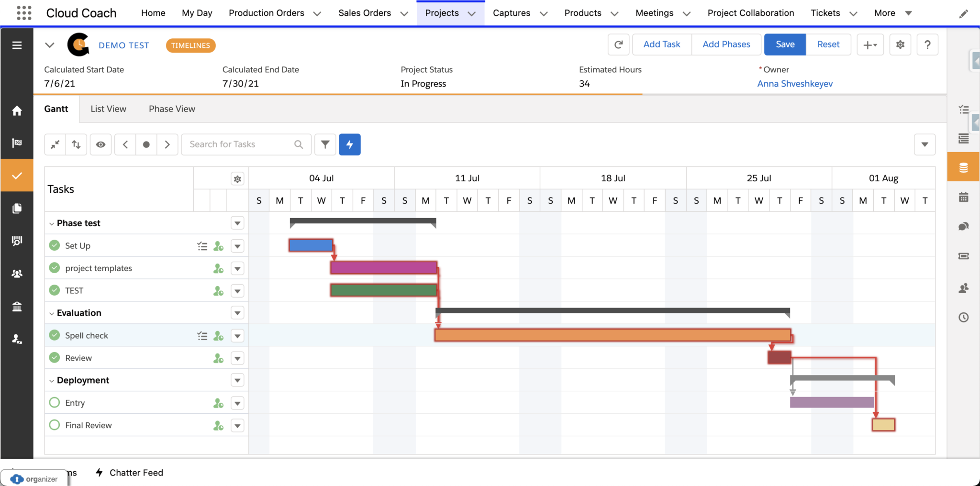Open the bank building sidebar icon
This screenshot has height=486, width=980.
pos(17,306)
